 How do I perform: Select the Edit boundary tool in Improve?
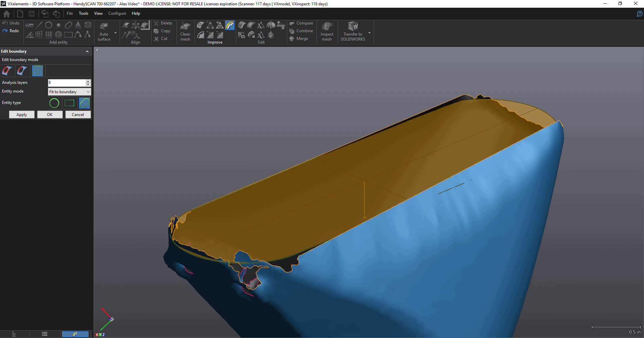click(230, 25)
